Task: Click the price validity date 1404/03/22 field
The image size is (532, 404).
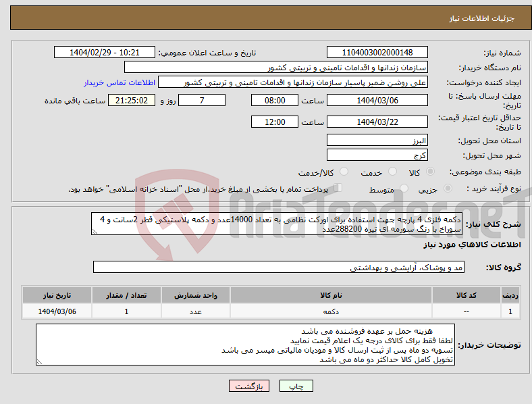Action: (x=377, y=122)
